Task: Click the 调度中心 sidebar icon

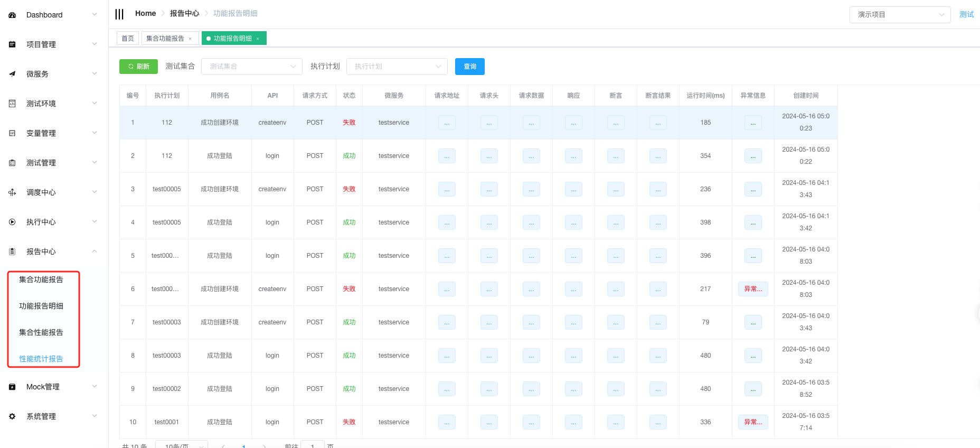Action: [12, 192]
